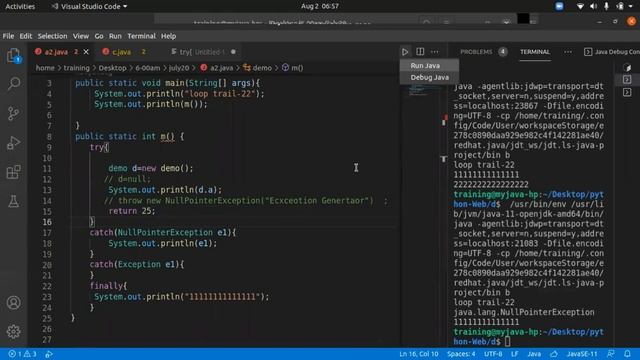Open the Go menu
640x360 pixels.
click(99, 36)
